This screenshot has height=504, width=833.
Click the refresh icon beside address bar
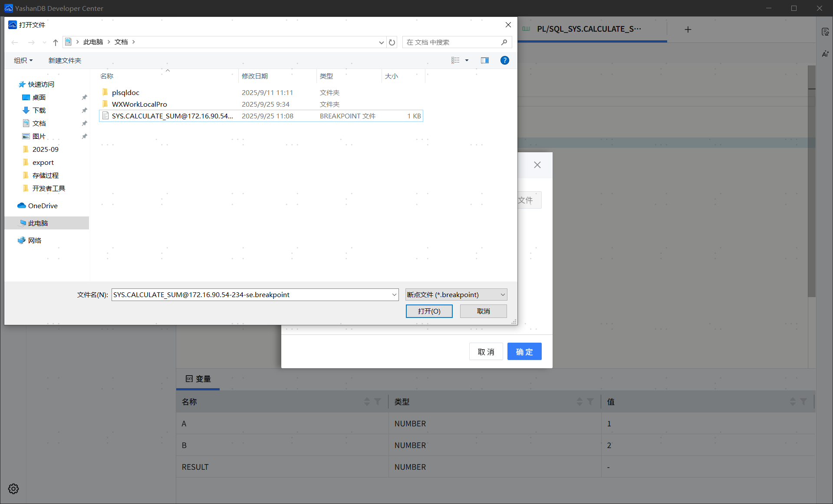(392, 42)
